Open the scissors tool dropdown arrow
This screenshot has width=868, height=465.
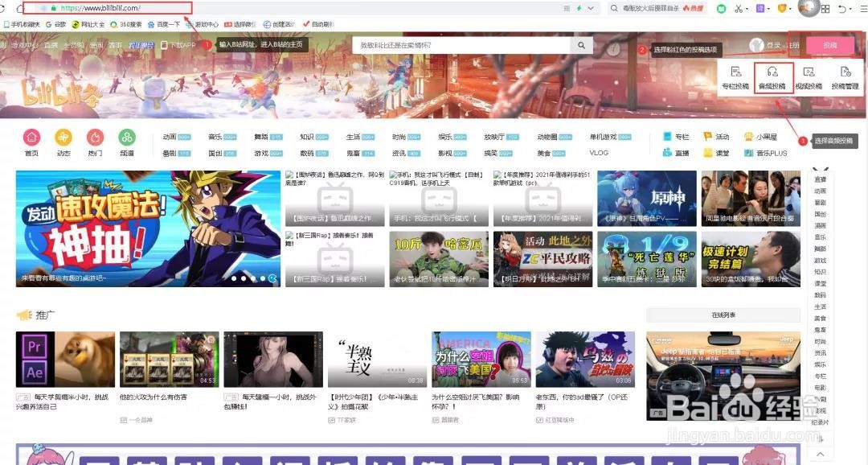747,9
